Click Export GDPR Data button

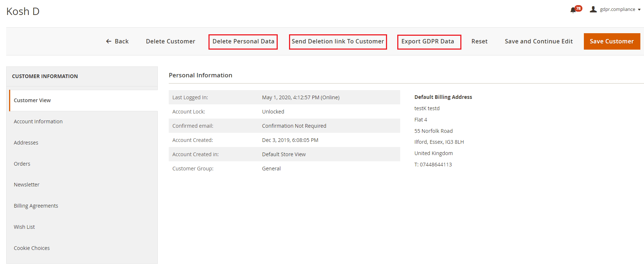429,42
